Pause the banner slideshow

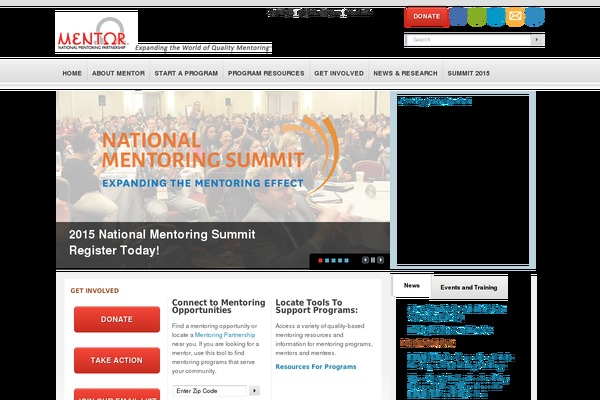point(373,260)
